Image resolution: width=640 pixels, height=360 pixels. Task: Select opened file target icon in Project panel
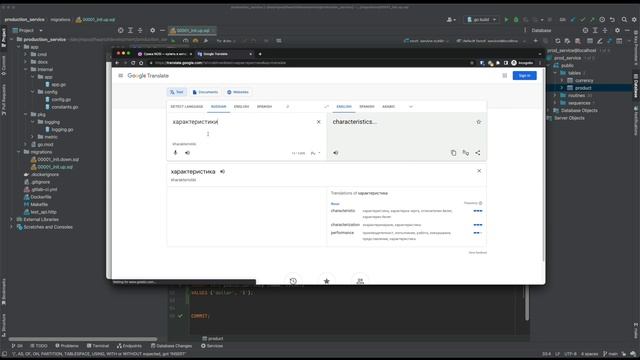tap(120, 30)
